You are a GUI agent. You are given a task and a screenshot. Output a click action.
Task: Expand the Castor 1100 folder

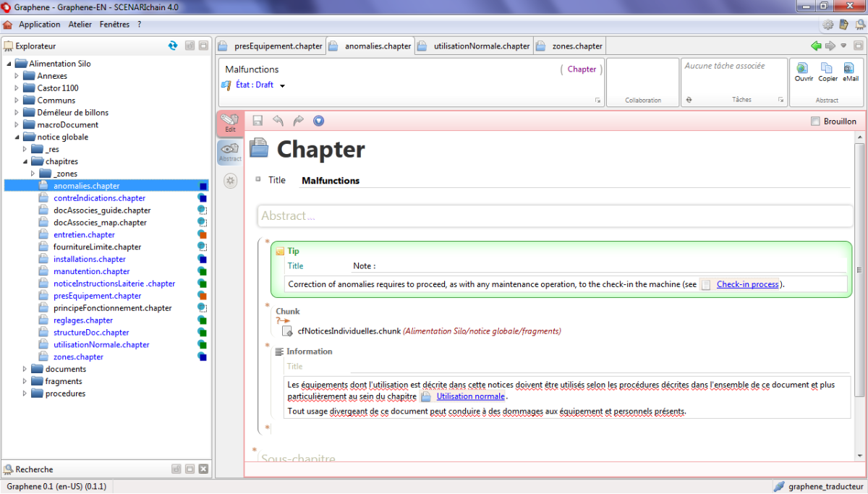[17, 88]
